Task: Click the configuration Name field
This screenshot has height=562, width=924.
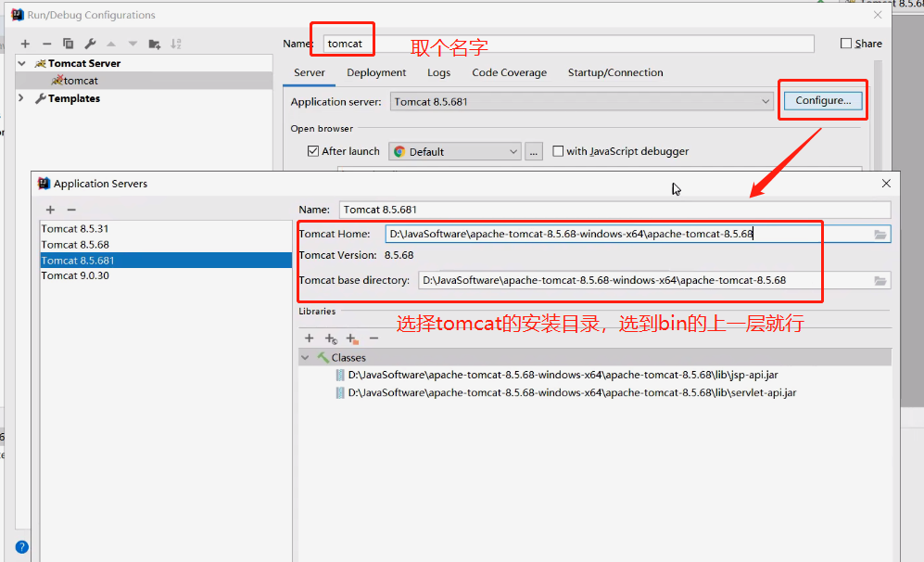Action: [x=568, y=44]
